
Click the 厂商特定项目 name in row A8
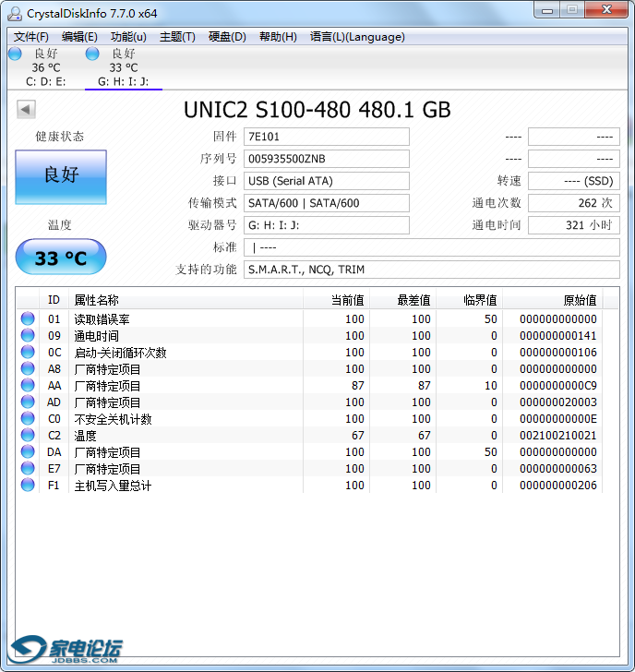107,369
